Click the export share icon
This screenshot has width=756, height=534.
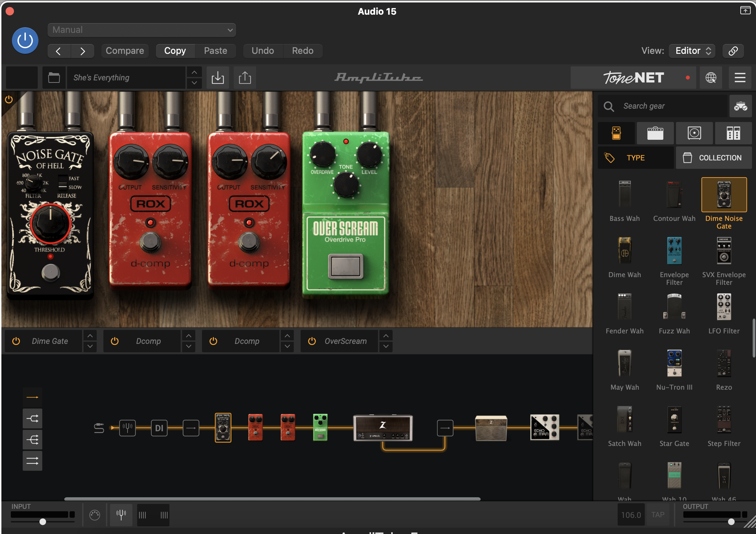click(x=245, y=78)
